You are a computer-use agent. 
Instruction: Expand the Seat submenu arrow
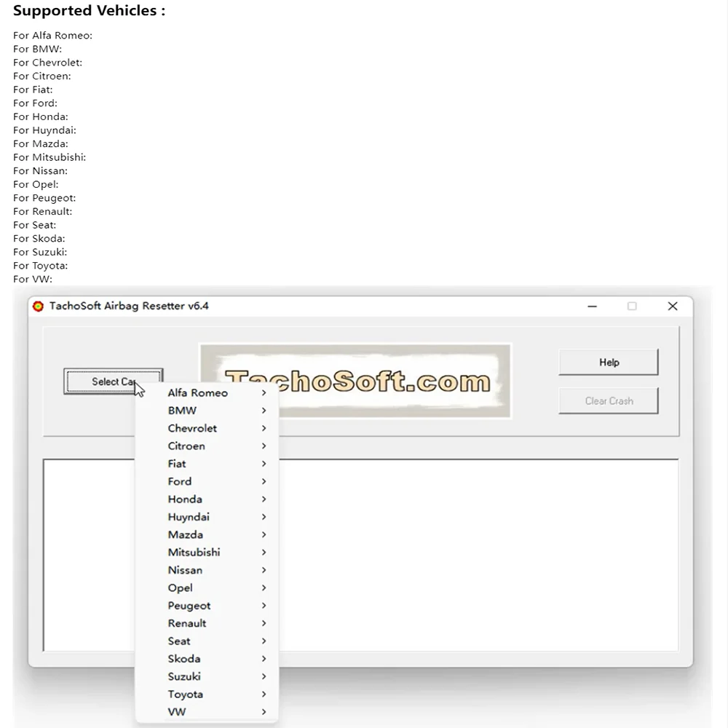(264, 641)
